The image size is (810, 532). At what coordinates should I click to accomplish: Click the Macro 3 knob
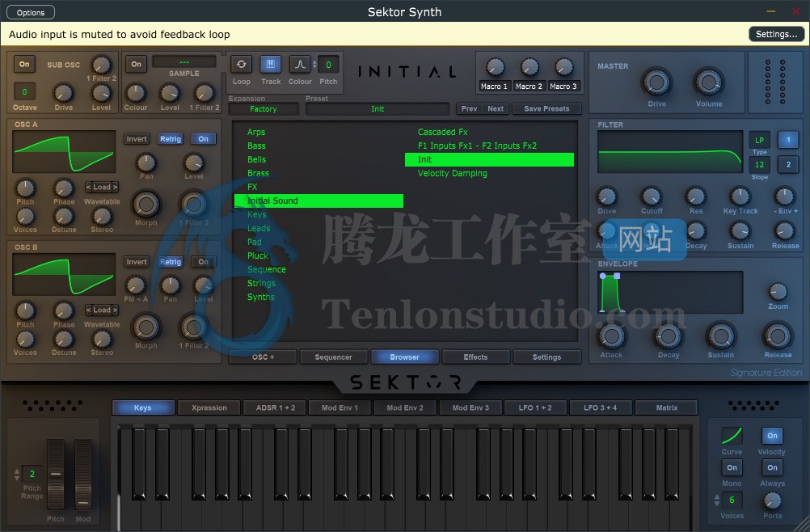pos(563,67)
